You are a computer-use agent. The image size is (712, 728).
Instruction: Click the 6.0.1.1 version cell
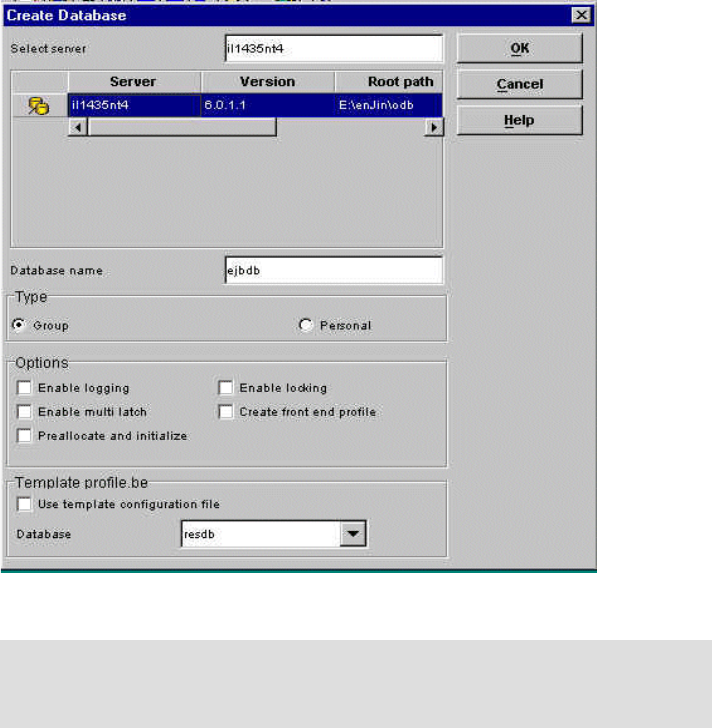point(268,105)
